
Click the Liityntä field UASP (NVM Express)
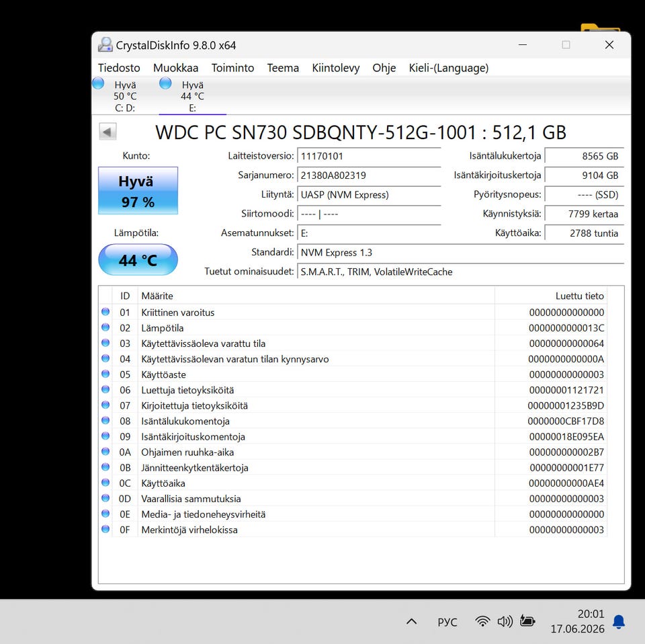pos(369,195)
